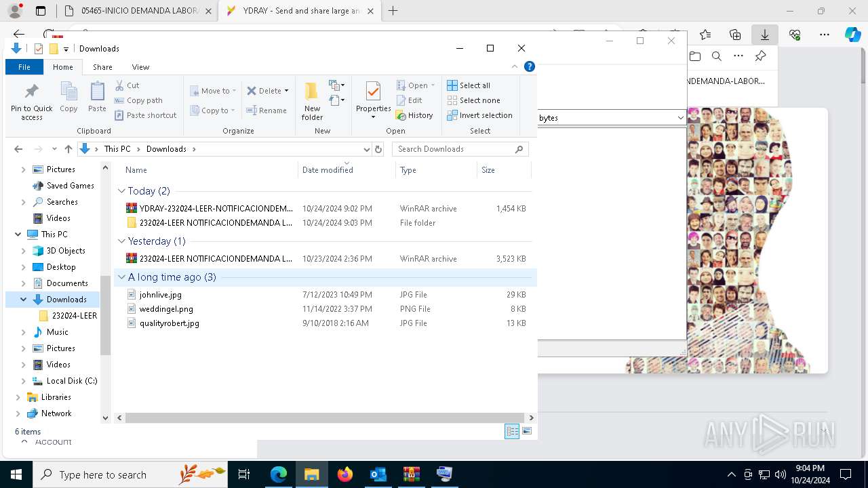Open Edge Favorites star-list icon

[705, 35]
